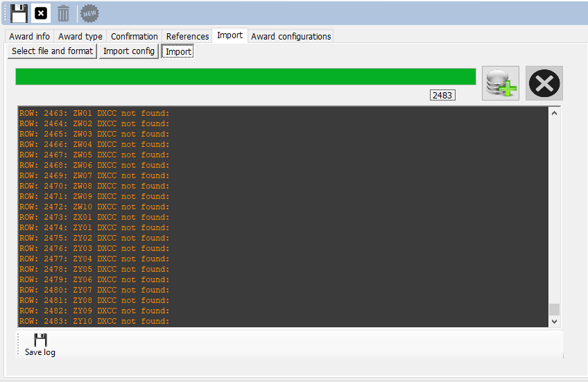
Task: Click the database import plus icon
Action: pyautogui.click(x=501, y=83)
